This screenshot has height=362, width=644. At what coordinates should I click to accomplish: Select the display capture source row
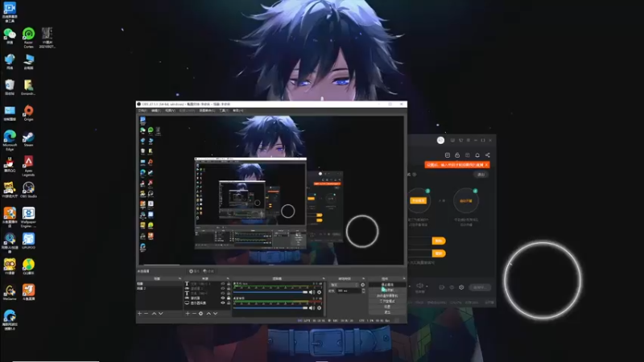click(208, 303)
